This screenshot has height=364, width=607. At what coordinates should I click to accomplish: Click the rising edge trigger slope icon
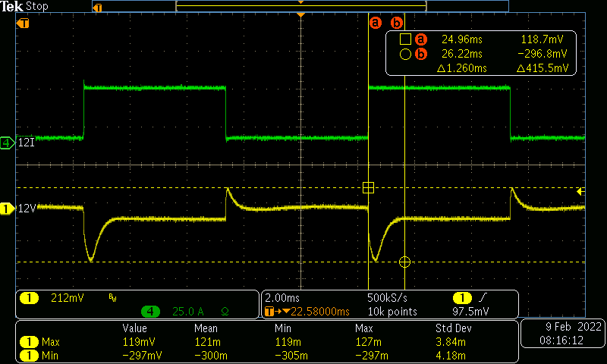tap(484, 298)
